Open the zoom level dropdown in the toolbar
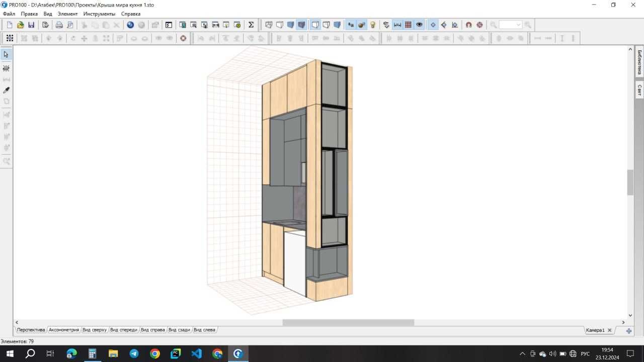Screen dimensions: 644x362 click(x=518, y=25)
